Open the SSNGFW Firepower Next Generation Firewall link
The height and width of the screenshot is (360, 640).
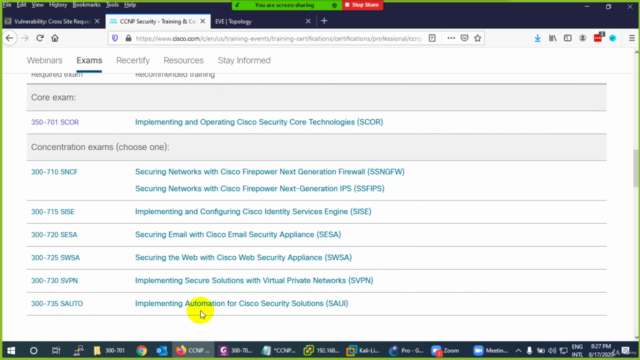click(270, 172)
